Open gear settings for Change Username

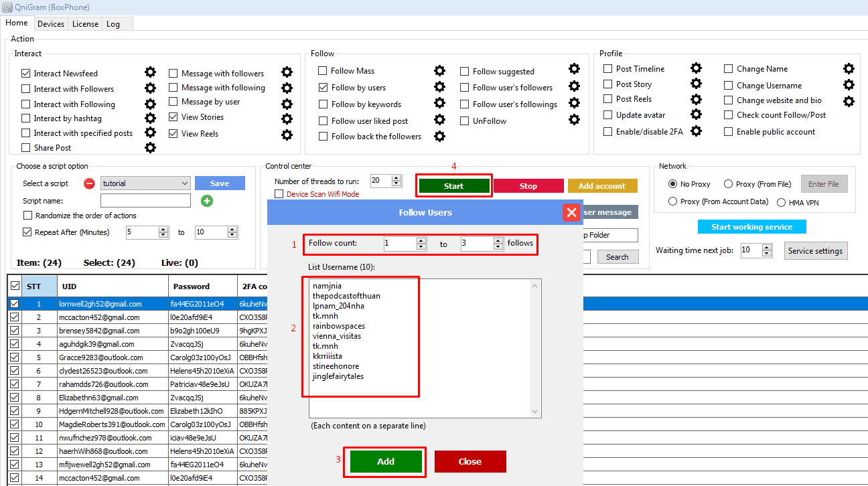point(849,85)
